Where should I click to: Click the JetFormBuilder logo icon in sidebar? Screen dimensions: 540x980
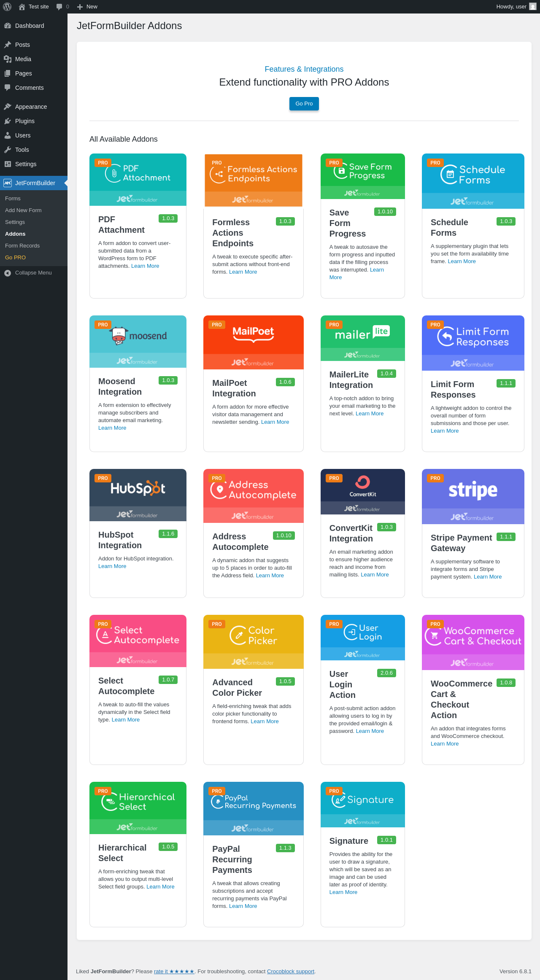(8, 183)
